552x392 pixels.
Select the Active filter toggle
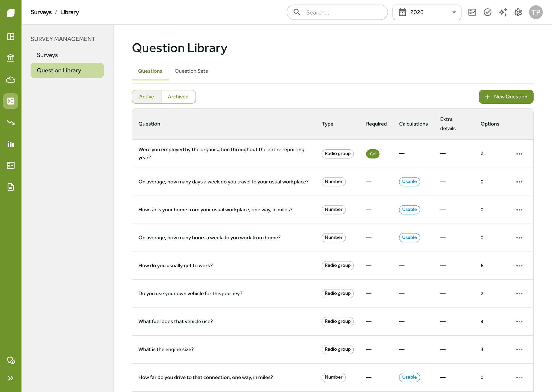[147, 97]
